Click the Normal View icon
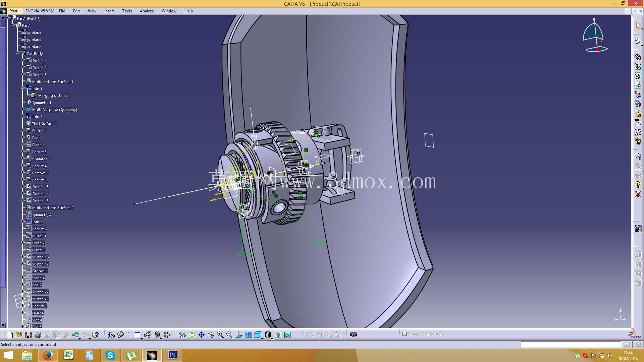Viewport: 644px width, 362px height. pos(239,335)
